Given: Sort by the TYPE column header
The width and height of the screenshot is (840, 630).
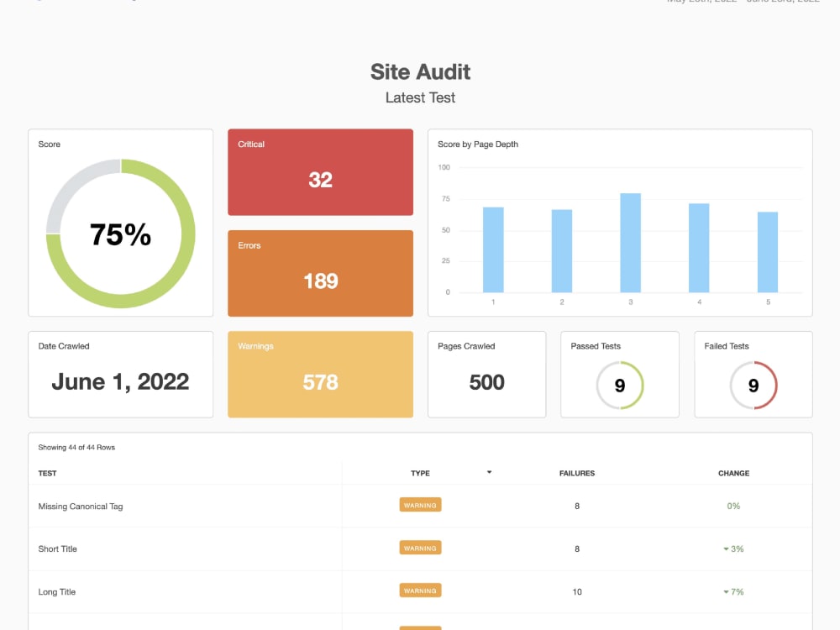Looking at the screenshot, I should pos(420,473).
